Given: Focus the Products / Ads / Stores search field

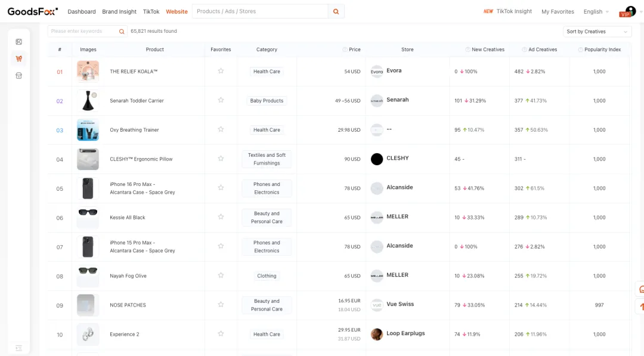Looking at the screenshot, I should [x=261, y=11].
